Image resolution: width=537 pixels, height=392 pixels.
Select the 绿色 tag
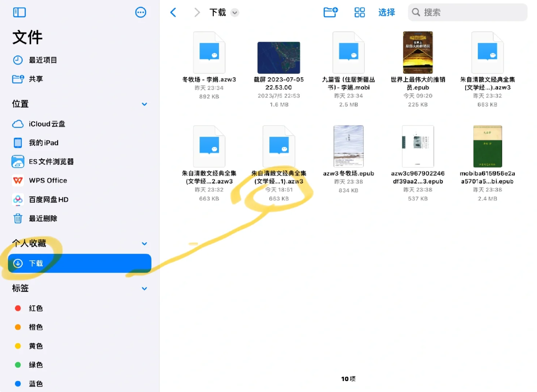click(x=80, y=365)
